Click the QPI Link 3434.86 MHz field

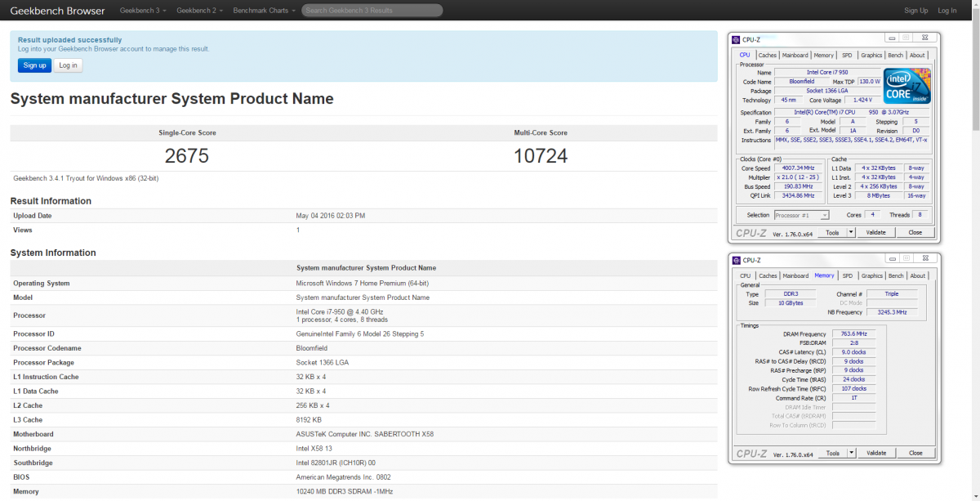(x=798, y=195)
